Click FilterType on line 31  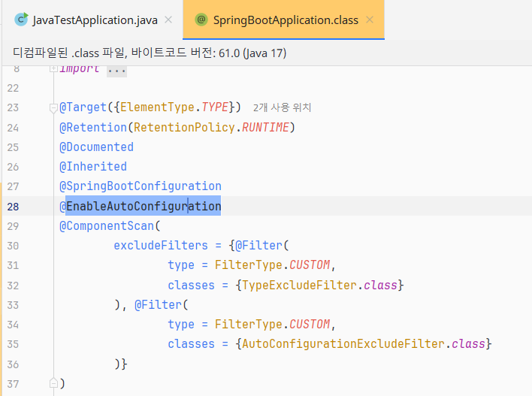tap(249, 265)
